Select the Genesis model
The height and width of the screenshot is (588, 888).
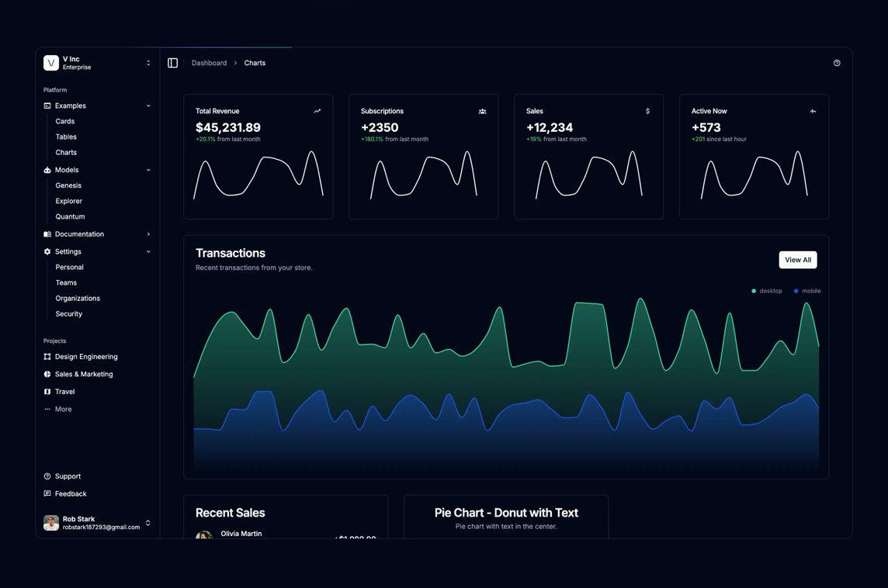(x=68, y=185)
